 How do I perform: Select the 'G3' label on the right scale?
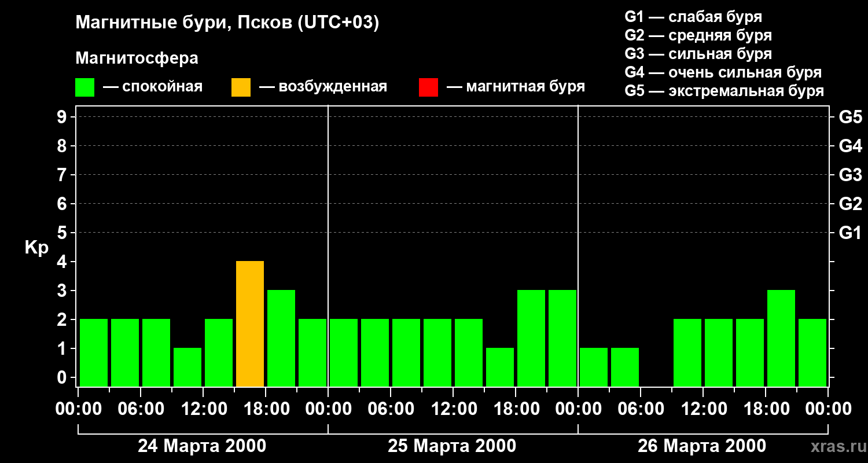click(x=850, y=175)
